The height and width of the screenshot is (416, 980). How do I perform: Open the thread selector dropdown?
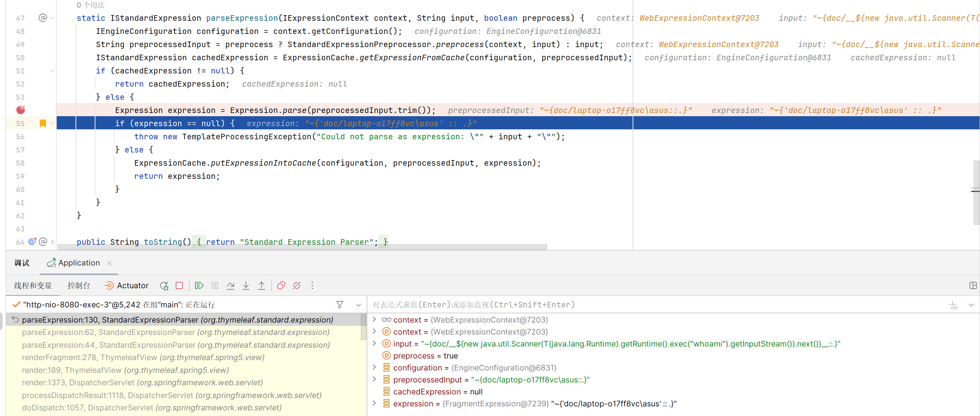point(359,305)
